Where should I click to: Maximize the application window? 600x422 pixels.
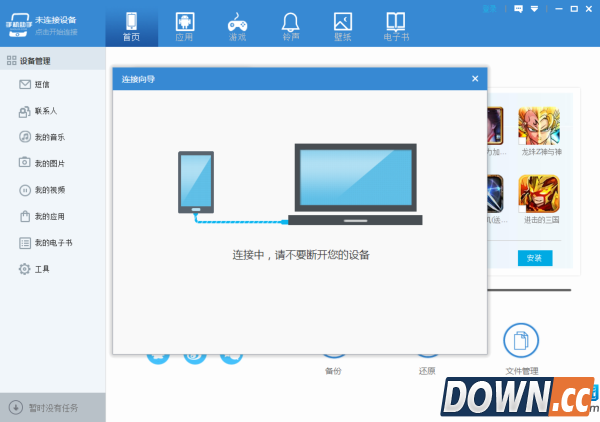574,8
